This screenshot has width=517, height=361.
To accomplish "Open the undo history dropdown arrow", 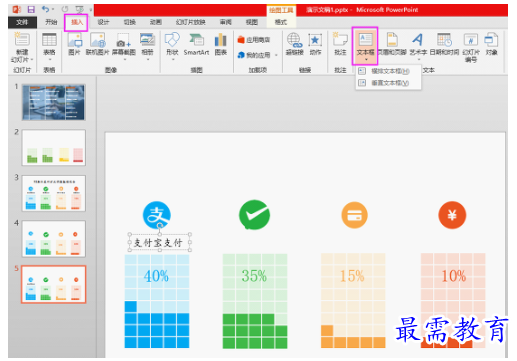I will point(53,9).
